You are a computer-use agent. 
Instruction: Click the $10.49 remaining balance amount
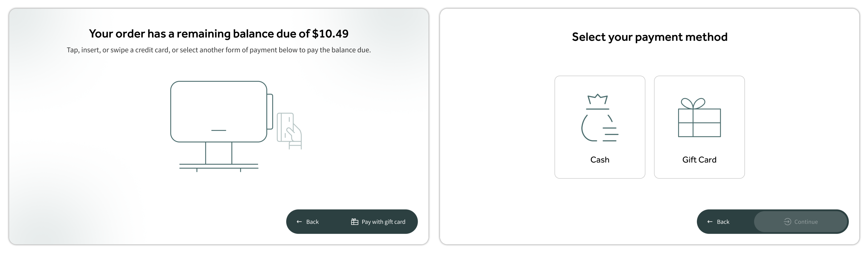coord(330,34)
